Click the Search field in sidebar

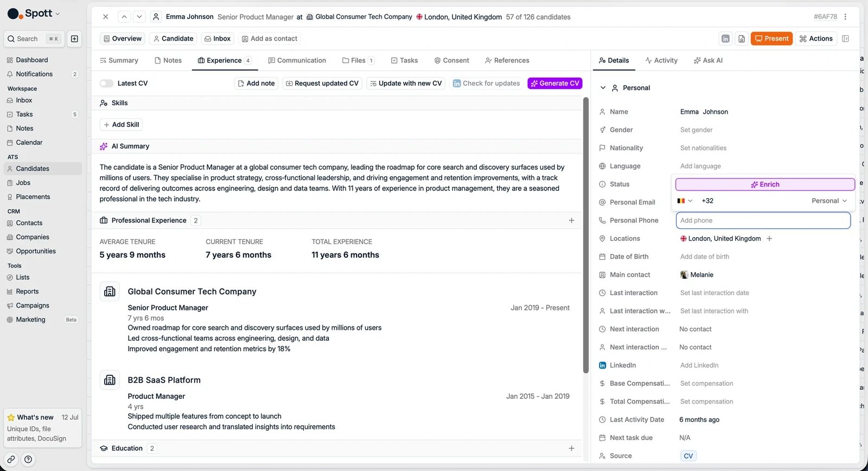34,39
